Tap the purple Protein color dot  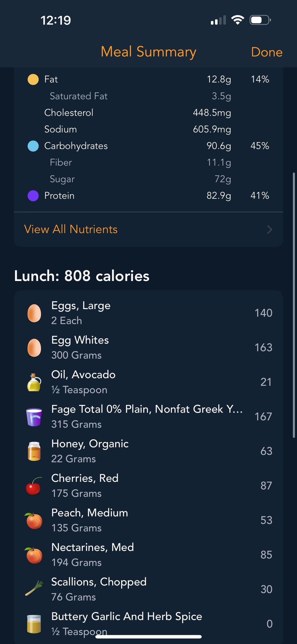(33, 196)
